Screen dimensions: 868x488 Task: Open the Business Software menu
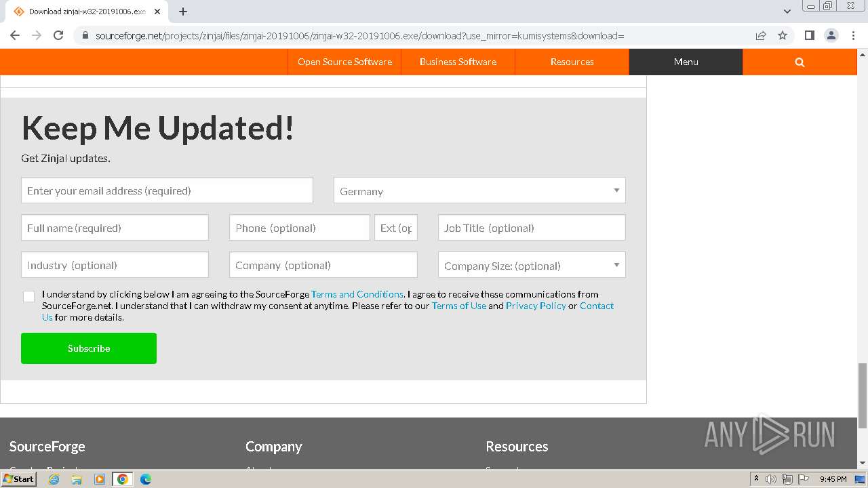point(458,62)
